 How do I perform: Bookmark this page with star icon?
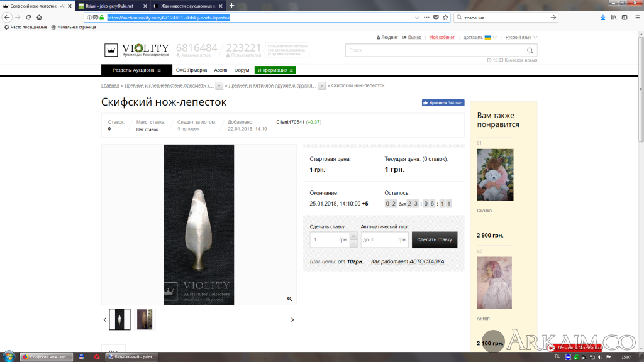click(445, 18)
